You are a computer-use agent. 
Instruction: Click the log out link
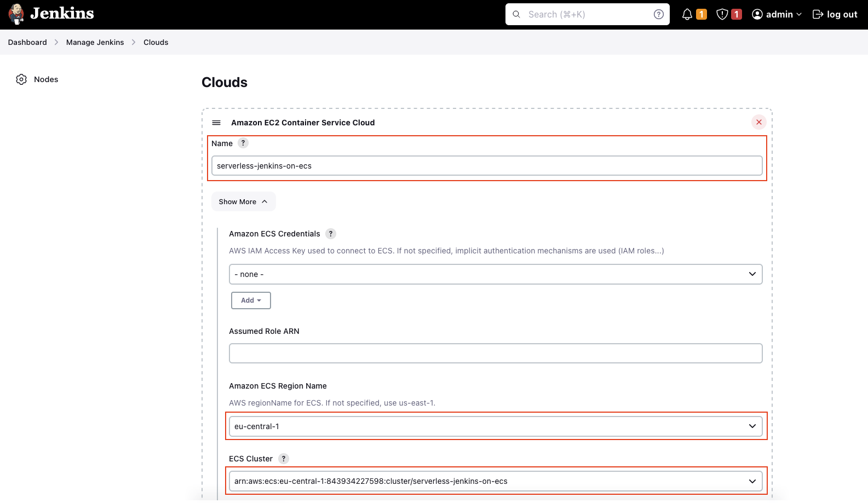coord(835,14)
